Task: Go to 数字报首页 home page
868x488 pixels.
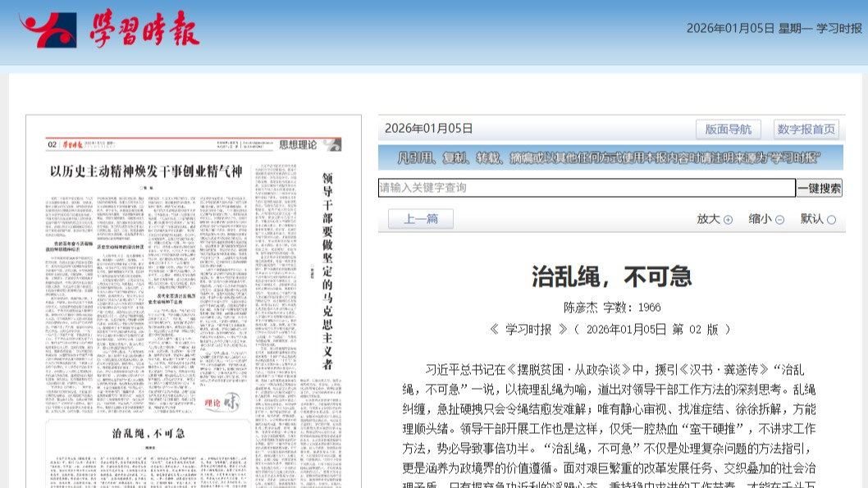Action: click(806, 129)
